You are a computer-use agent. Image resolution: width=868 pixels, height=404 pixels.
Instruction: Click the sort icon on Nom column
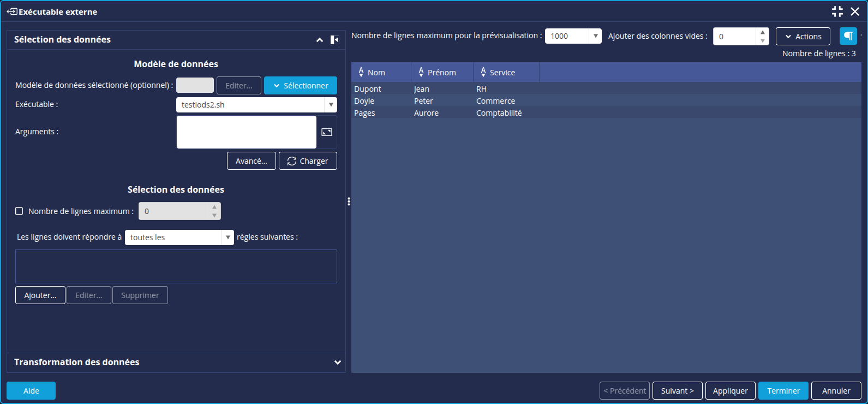pos(361,72)
